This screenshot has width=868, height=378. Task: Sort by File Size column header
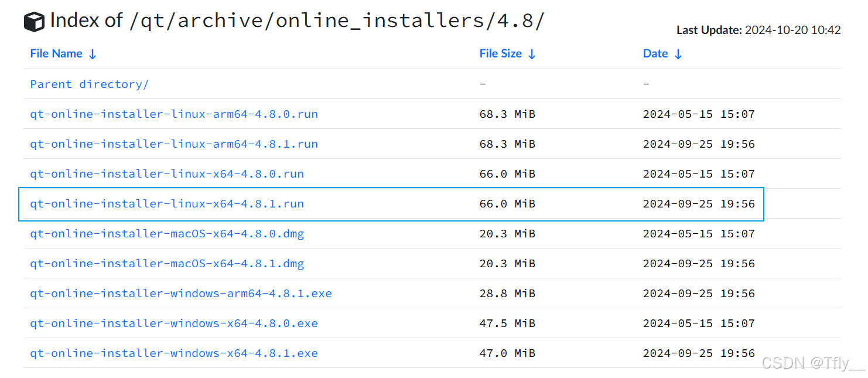click(500, 54)
